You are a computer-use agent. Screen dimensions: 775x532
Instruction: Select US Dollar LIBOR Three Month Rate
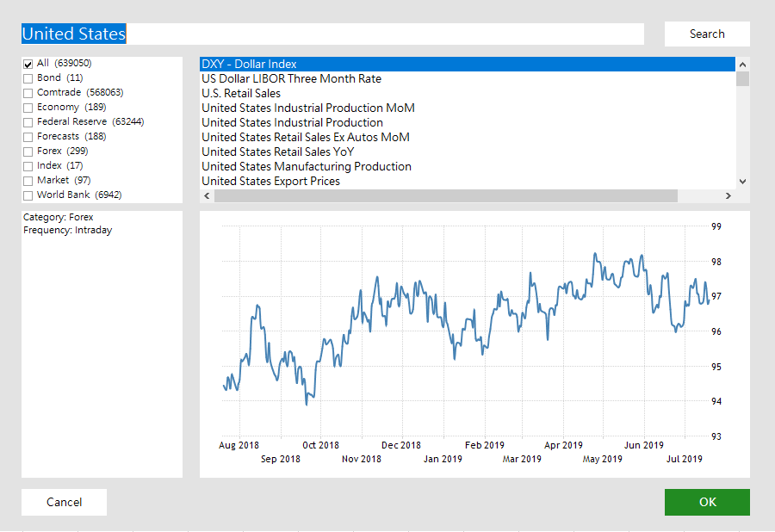click(291, 79)
